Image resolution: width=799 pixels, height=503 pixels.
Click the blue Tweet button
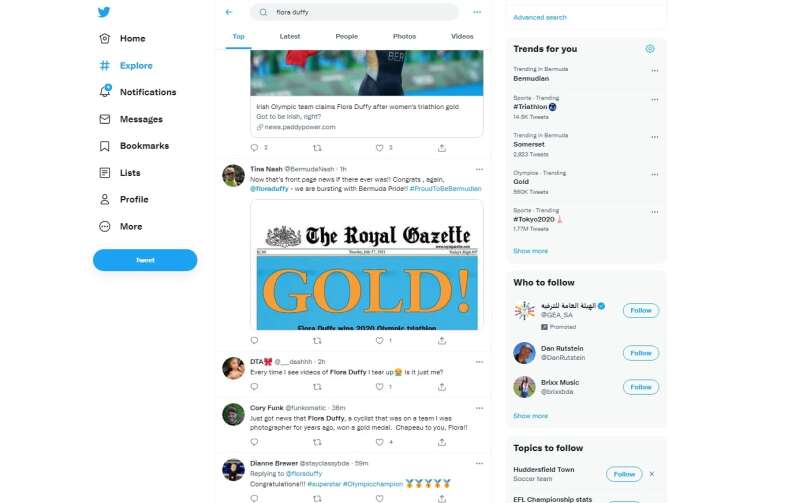pyautogui.click(x=145, y=260)
